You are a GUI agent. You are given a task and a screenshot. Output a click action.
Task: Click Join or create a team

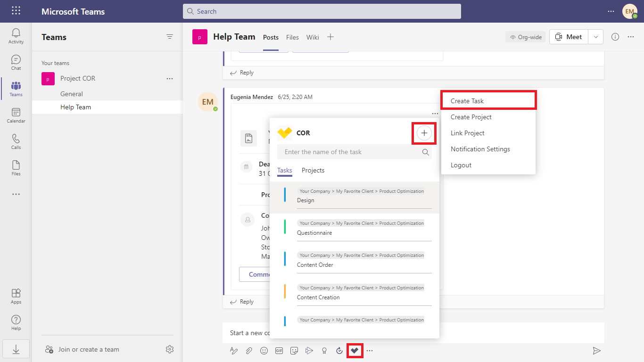82,349
